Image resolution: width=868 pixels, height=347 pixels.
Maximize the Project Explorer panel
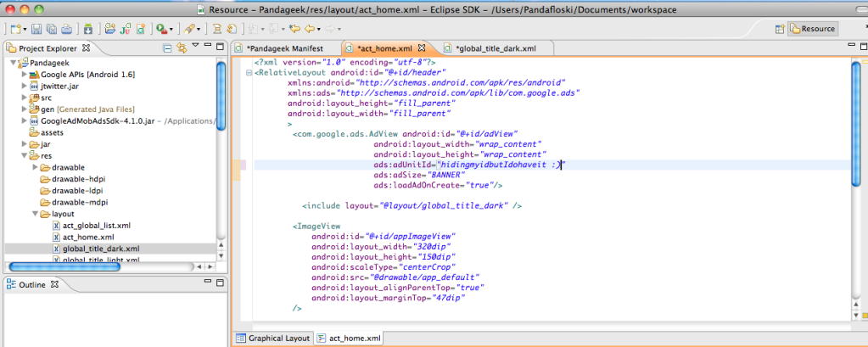tap(219, 48)
